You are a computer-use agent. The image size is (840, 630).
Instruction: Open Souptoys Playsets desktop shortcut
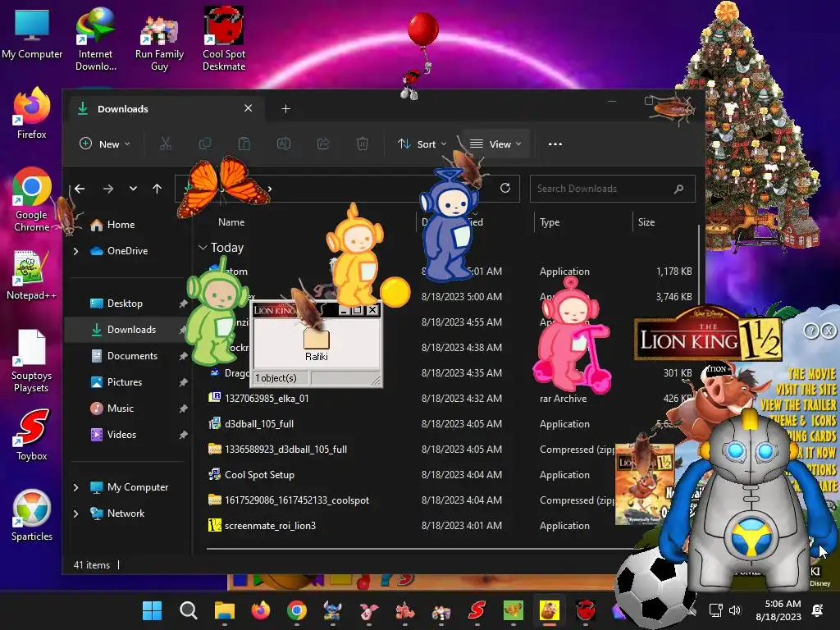32,361
